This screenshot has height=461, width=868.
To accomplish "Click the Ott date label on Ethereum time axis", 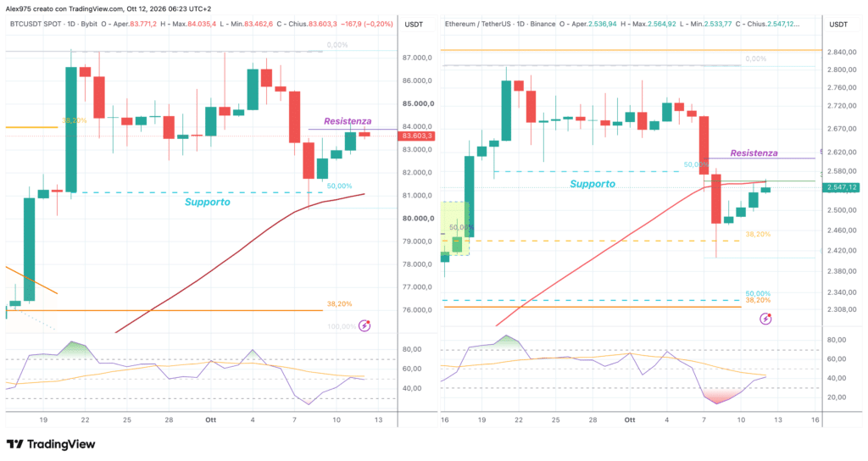I will coord(630,420).
